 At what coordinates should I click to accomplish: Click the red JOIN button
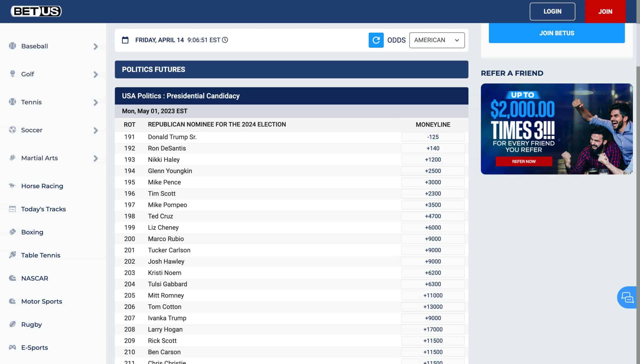605,11
